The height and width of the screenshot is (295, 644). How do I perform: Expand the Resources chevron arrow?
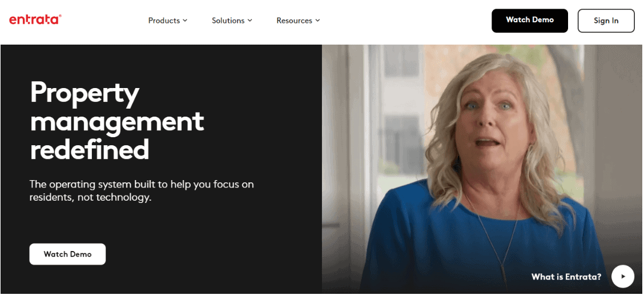[x=317, y=20]
